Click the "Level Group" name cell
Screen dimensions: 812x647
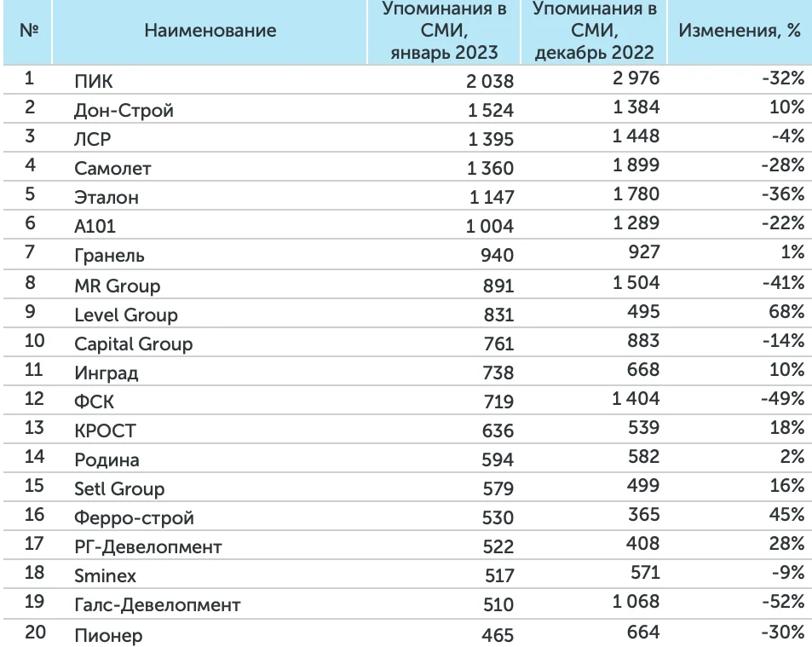[126, 315]
